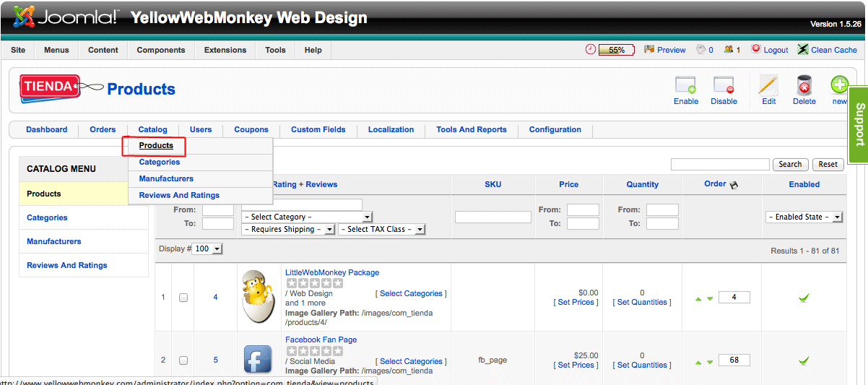Click the Delete trash icon
Image resolution: width=868 pixels, height=385 pixels.
pos(804,85)
